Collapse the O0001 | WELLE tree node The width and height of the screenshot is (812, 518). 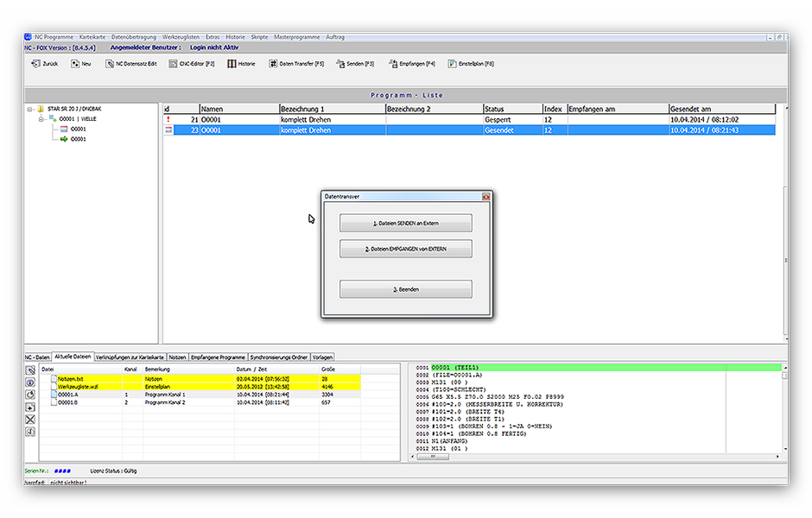[41, 119]
